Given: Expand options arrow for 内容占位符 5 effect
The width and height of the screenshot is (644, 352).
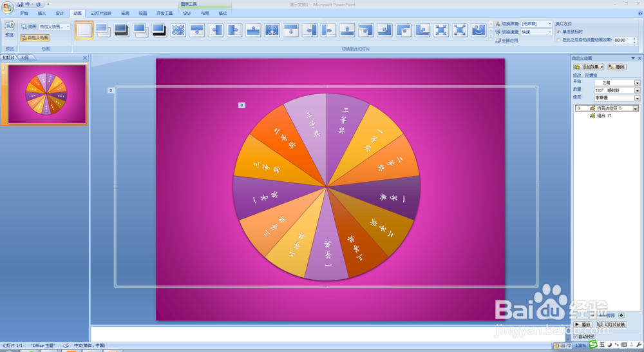Looking at the screenshot, I should 636,108.
